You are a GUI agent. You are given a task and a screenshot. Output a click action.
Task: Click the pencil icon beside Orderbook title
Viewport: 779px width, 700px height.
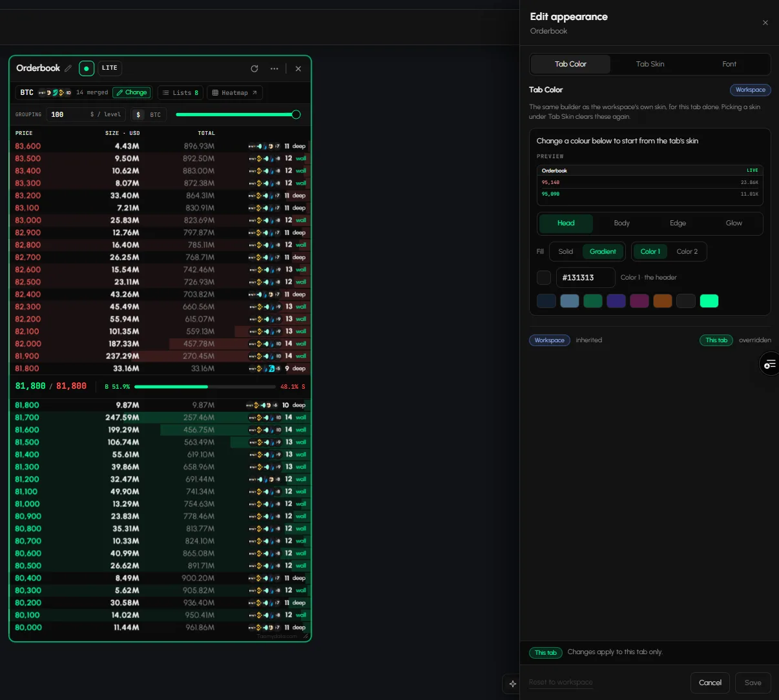(x=68, y=68)
